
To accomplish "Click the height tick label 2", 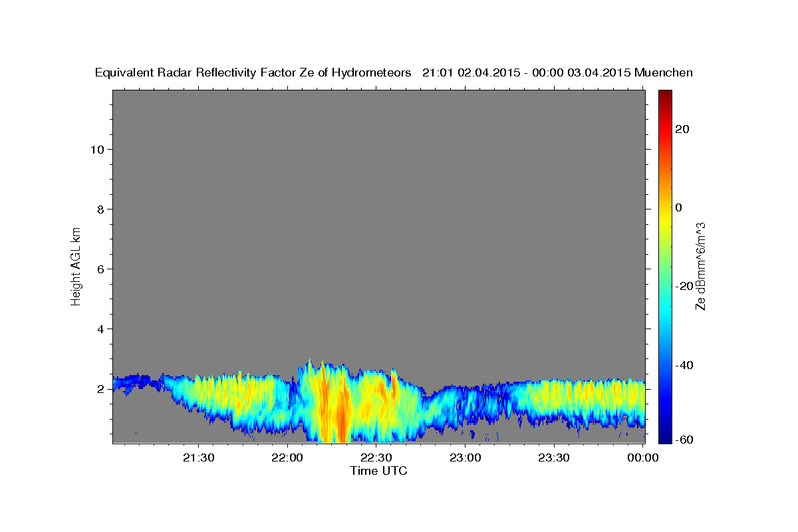I will coord(99,388).
